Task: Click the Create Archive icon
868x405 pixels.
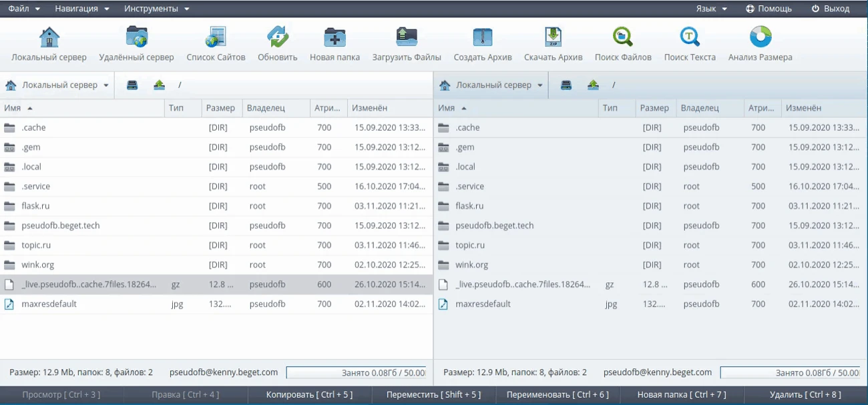Action: [x=482, y=37]
